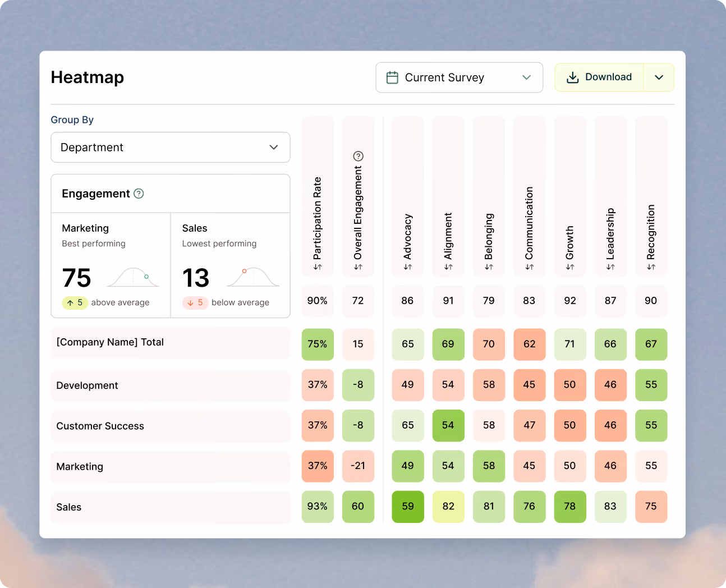Click the down arrow 5 below average badge

[x=195, y=302]
